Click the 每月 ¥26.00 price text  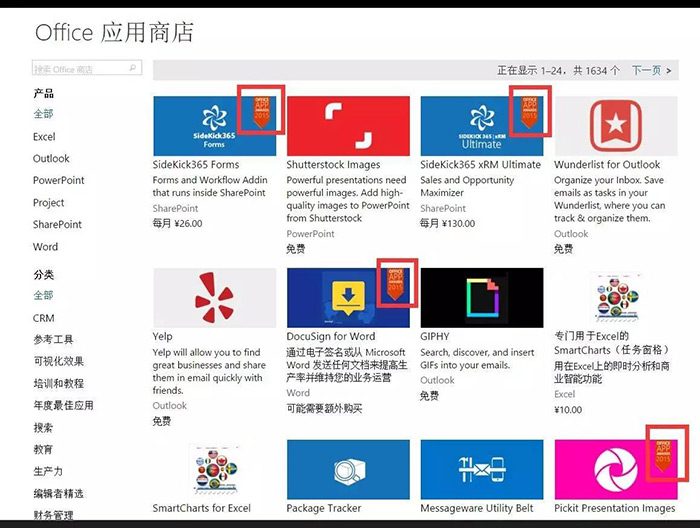[x=177, y=223]
